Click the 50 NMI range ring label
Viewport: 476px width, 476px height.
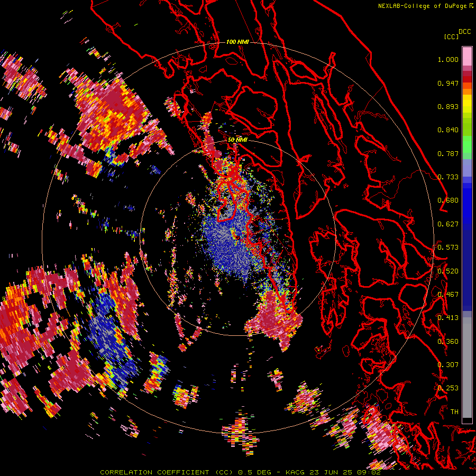click(x=237, y=140)
